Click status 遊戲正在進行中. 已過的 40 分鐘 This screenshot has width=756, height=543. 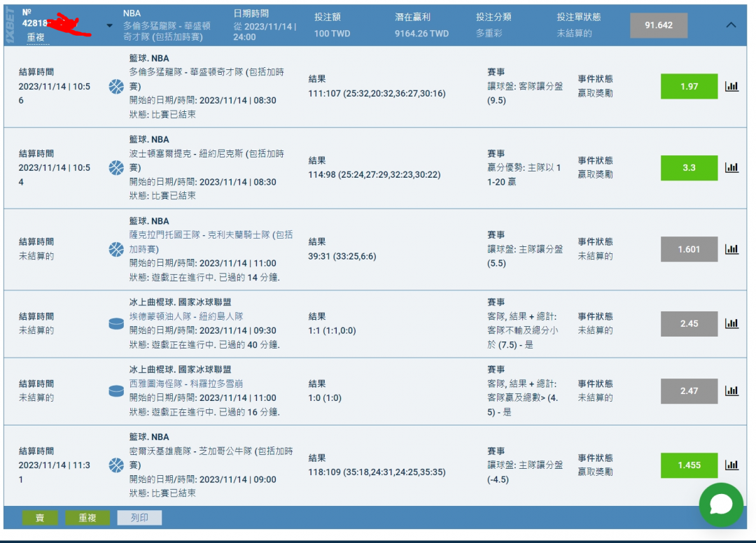click(x=204, y=345)
